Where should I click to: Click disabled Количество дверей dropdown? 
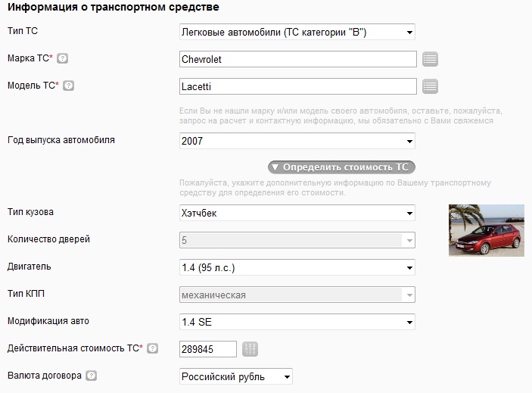297,240
